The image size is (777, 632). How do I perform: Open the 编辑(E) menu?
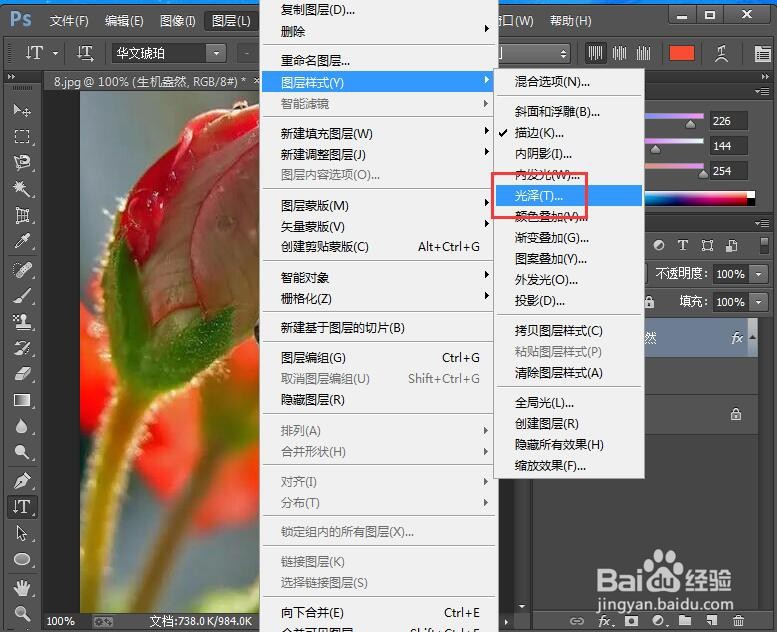[124, 21]
